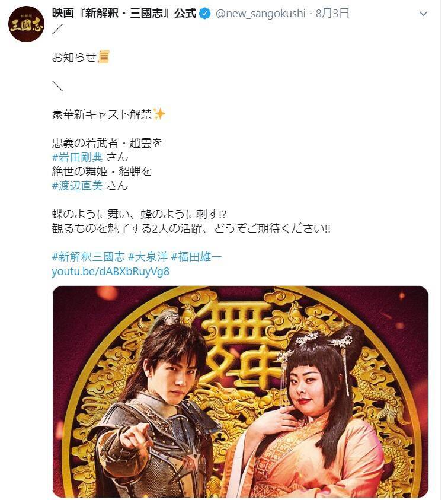Image resolution: width=448 pixels, height=500 pixels.
Task: Open the 8月3日 tweet timestamp
Action: [x=332, y=14]
